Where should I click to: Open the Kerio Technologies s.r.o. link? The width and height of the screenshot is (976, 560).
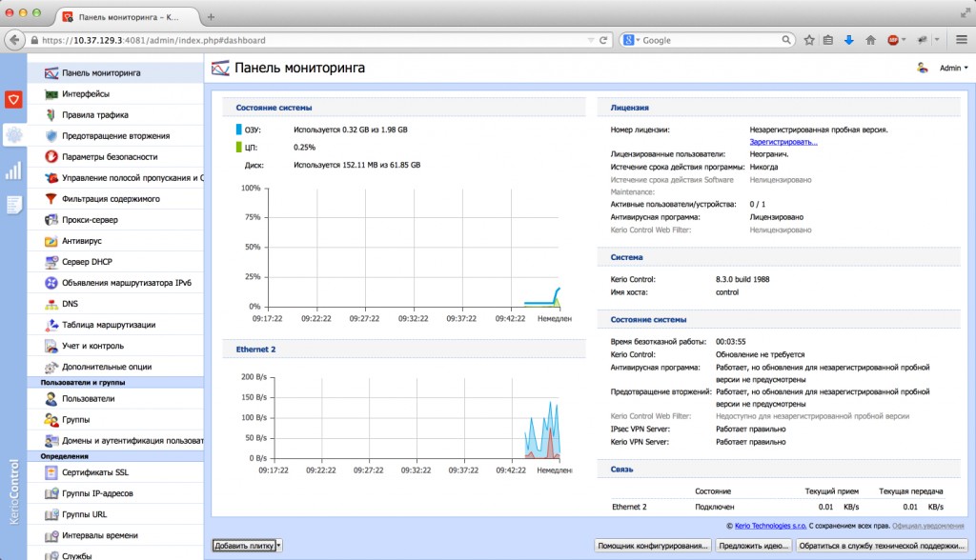pyautogui.click(x=770, y=526)
